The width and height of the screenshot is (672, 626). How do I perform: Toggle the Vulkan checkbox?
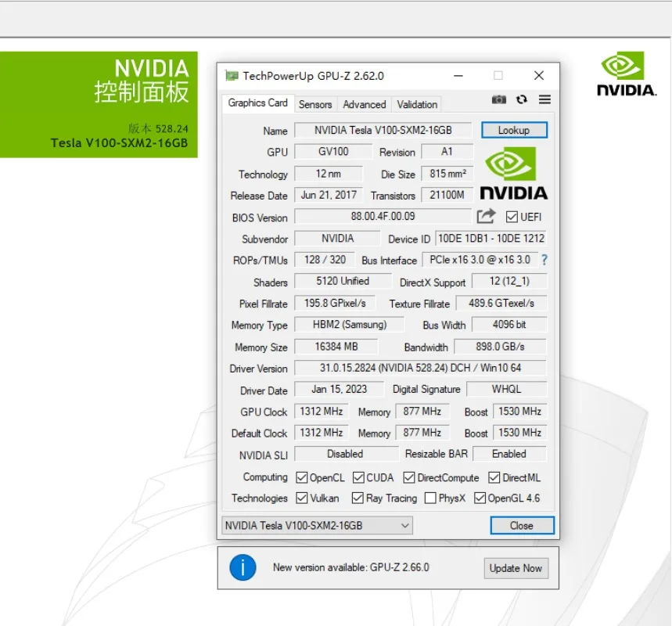[x=302, y=498]
